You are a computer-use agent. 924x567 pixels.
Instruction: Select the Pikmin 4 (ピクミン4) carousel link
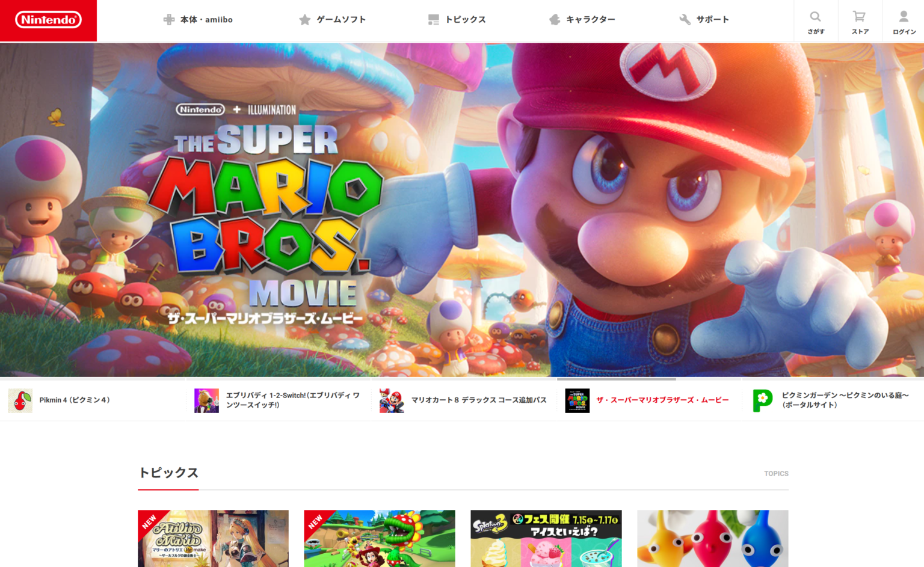point(75,400)
